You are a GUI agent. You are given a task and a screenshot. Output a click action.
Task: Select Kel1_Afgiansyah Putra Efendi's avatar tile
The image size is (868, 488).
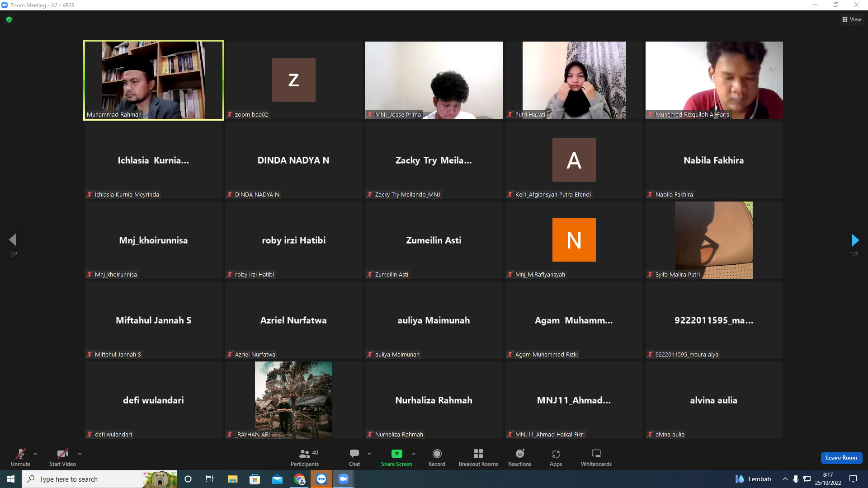(x=574, y=160)
